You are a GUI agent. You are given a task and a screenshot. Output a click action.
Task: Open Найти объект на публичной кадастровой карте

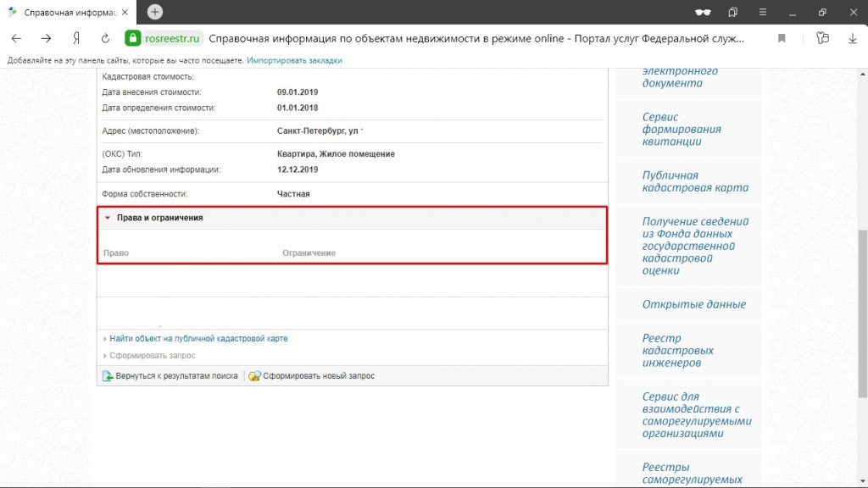click(198, 339)
